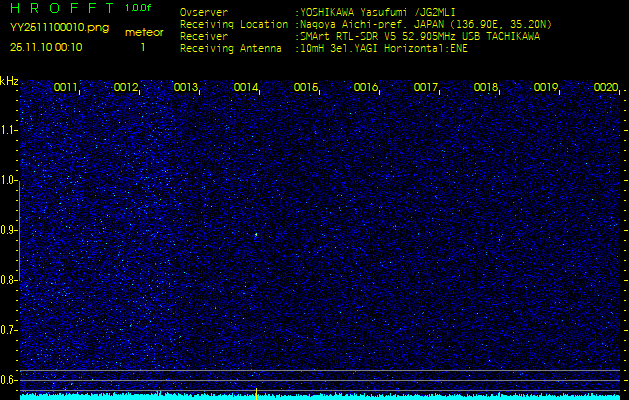
Task: Click the meteor count value 1
Action: [x=143, y=47]
